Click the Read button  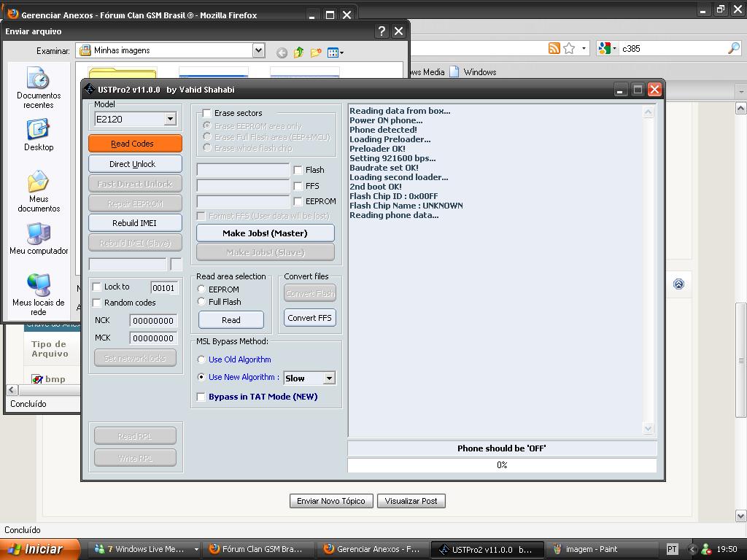[231, 320]
